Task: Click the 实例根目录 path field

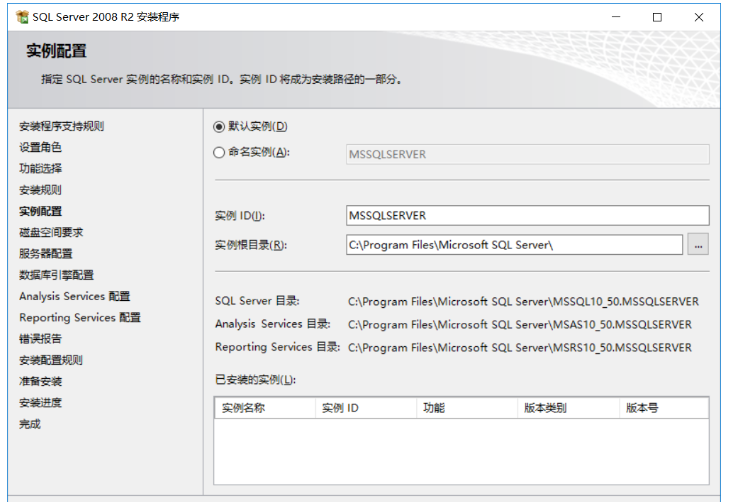Action: click(514, 244)
